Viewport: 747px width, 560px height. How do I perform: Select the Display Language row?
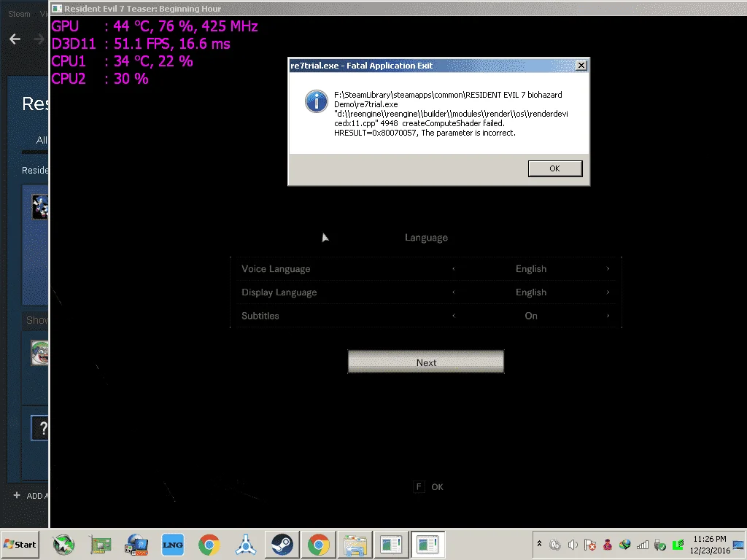426,292
